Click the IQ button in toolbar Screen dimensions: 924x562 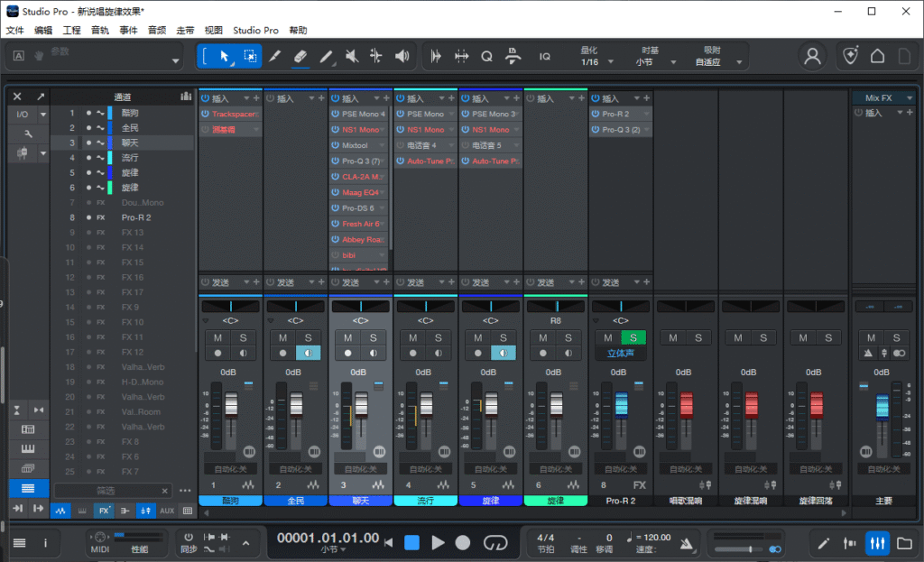click(544, 57)
